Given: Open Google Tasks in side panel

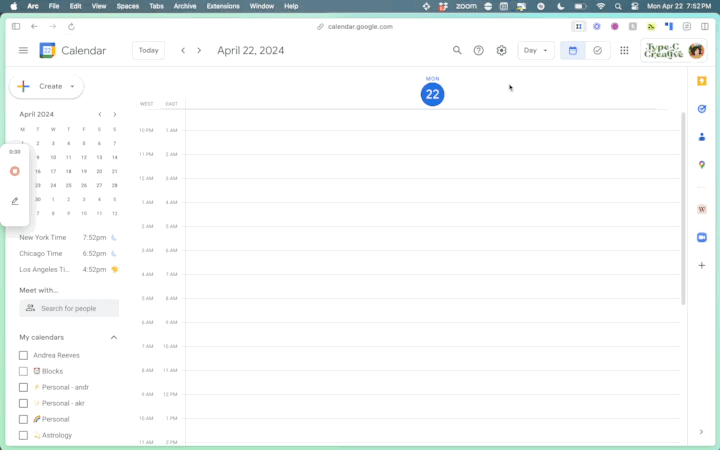Looking at the screenshot, I should coord(702,109).
